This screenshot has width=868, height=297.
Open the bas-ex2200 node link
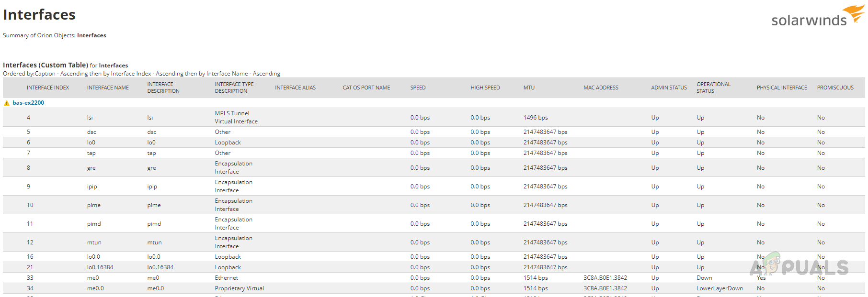click(x=28, y=103)
